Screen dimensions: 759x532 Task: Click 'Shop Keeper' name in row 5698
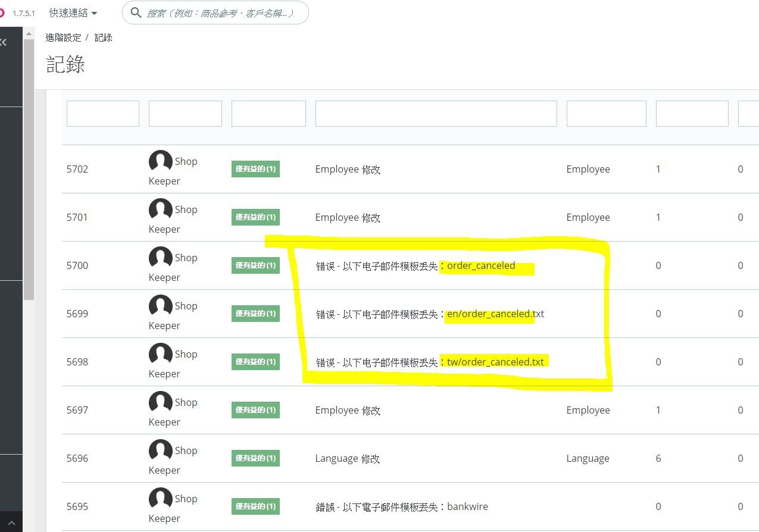click(x=173, y=364)
